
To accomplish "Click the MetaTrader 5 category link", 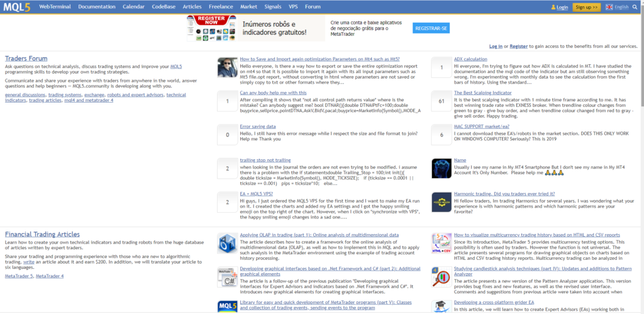I will (19, 276).
